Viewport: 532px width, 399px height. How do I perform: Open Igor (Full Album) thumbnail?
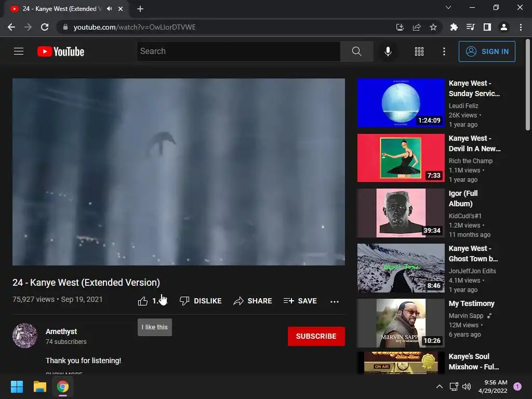[401, 213]
